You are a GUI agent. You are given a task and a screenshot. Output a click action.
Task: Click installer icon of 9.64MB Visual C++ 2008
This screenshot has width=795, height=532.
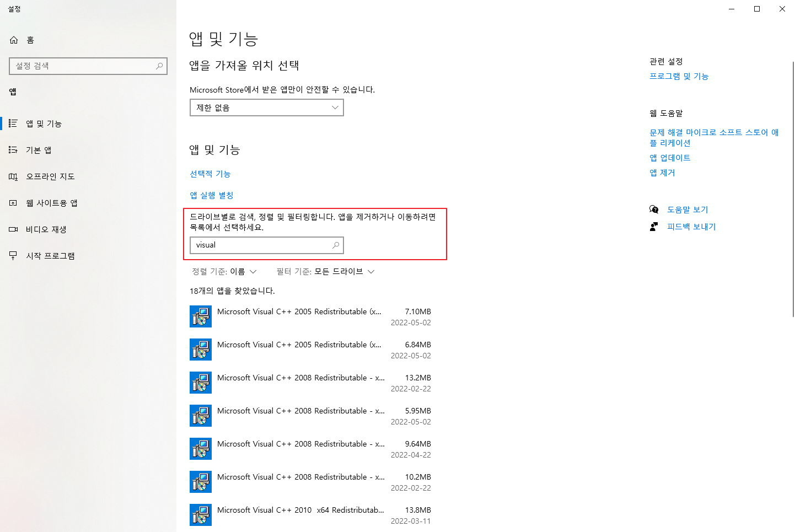[x=201, y=449]
